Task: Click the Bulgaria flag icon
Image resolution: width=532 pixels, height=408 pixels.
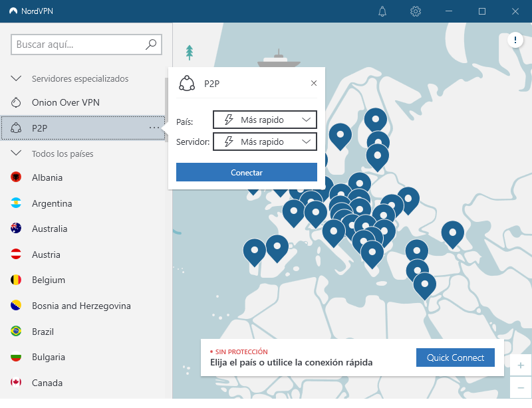Action: pos(16,357)
